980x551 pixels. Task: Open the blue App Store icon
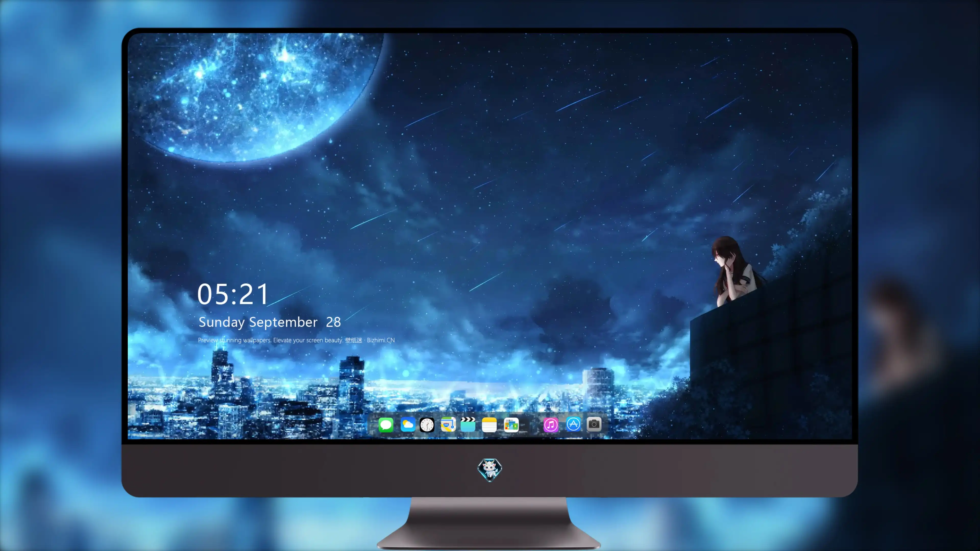[573, 424]
